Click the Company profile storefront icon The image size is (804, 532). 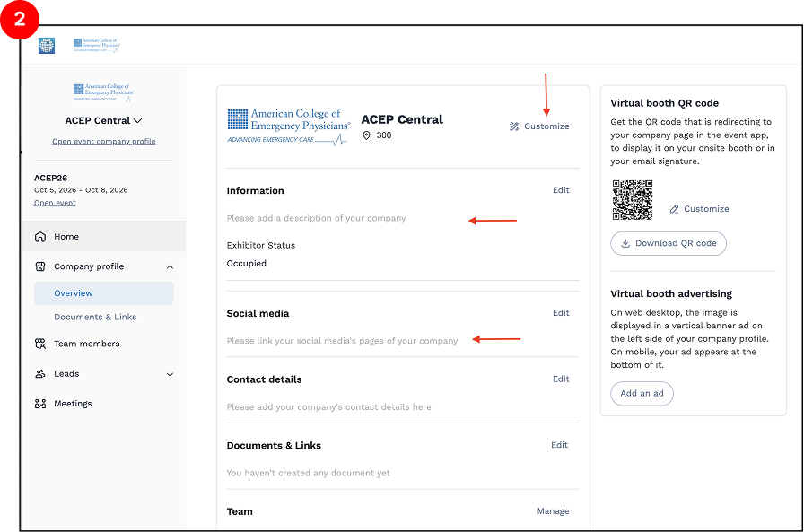(x=40, y=266)
